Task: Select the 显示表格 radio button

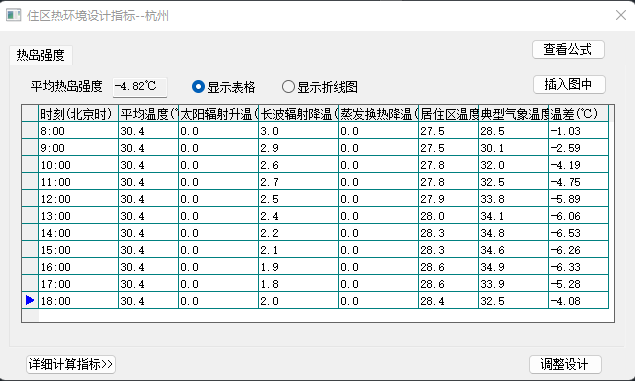Action: pos(224,87)
